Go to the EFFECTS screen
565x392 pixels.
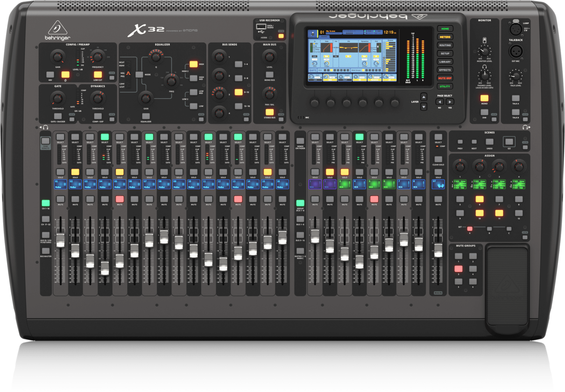445,70
